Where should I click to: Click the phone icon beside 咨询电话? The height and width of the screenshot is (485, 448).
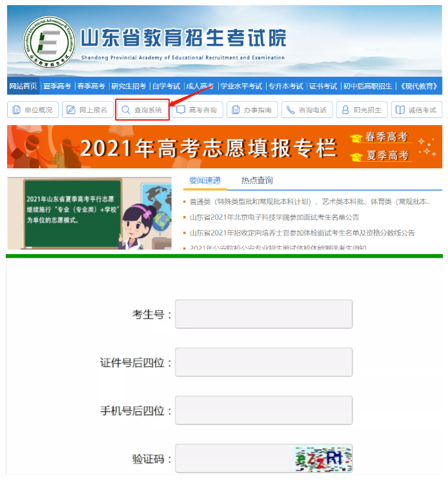[290, 110]
